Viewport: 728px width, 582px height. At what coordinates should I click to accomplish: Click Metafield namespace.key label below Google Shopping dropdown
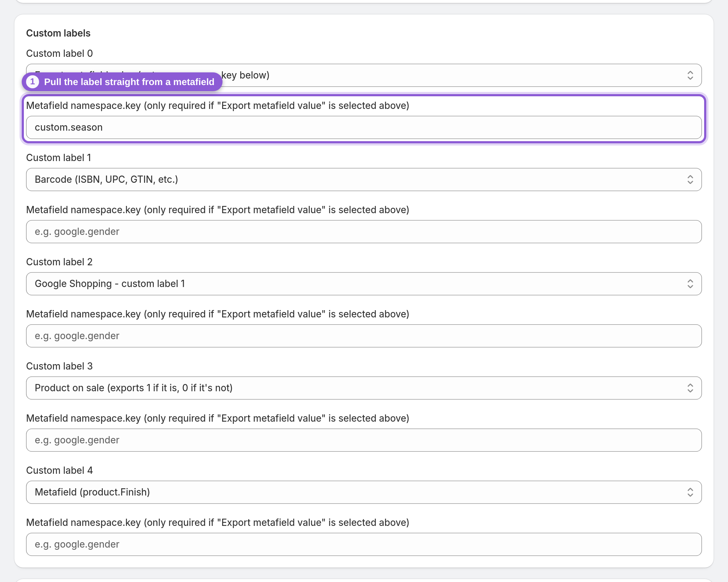[x=218, y=314]
